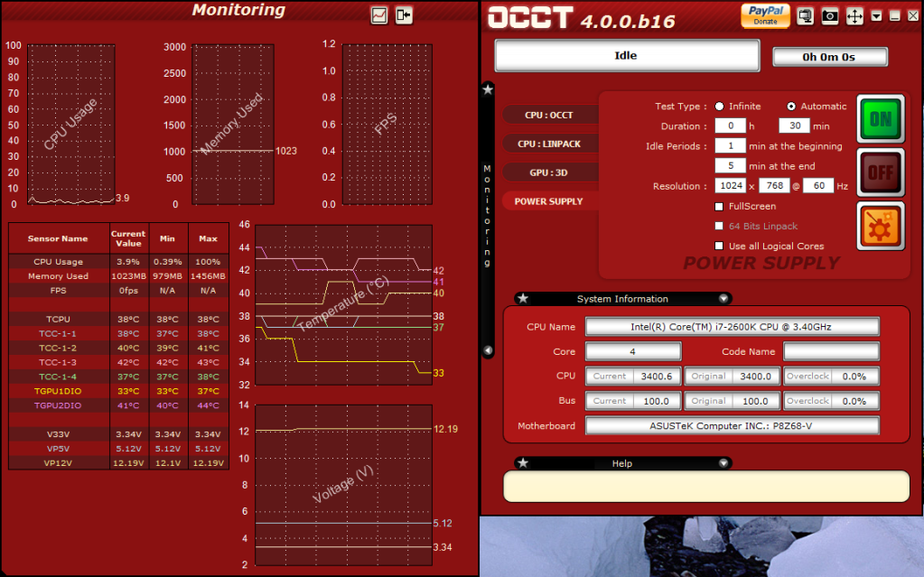Enable Use all Logical Cores
The width and height of the screenshot is (924, 577).
(x=719, y=246)
